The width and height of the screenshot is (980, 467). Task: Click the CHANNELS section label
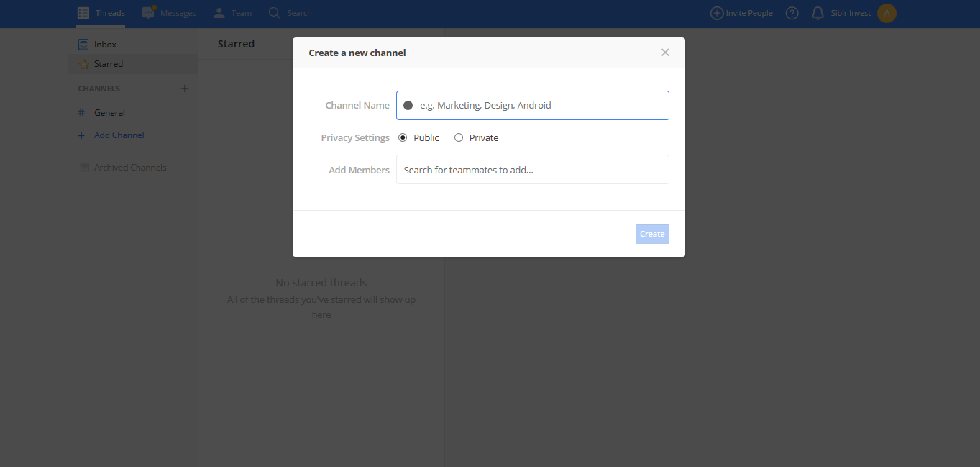99,89
